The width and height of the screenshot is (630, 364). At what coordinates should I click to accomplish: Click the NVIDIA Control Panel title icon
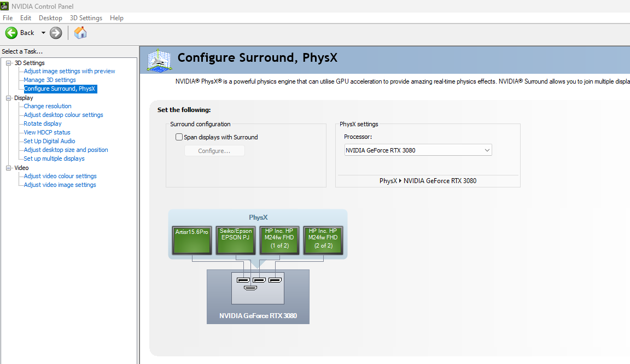pyautogui.click(x=4, y=6)
